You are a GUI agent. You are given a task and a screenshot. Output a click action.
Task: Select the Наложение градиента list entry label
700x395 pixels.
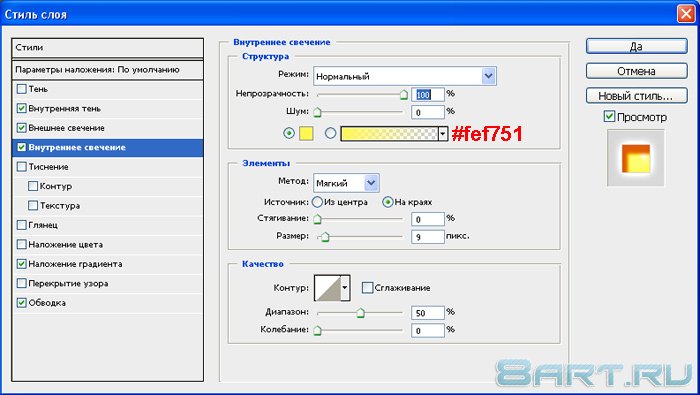[75, 264]
